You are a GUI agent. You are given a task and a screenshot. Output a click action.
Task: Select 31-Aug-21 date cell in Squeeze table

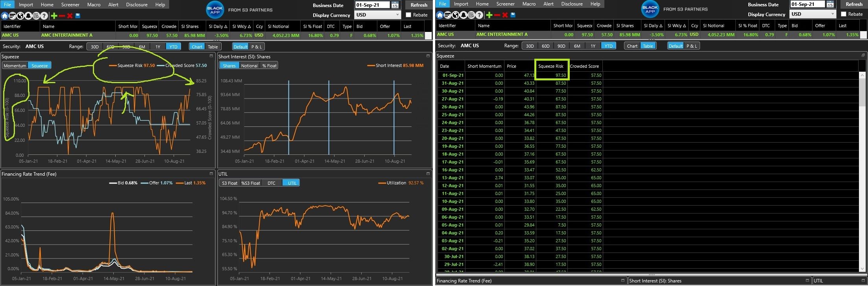tap(451, 83)
